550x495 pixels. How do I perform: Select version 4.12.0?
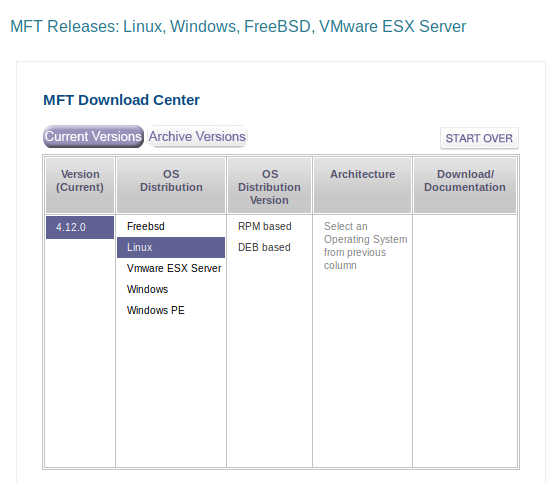(80, 227)
